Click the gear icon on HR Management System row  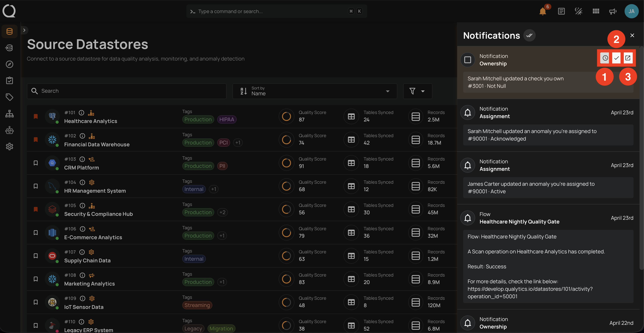92,182
